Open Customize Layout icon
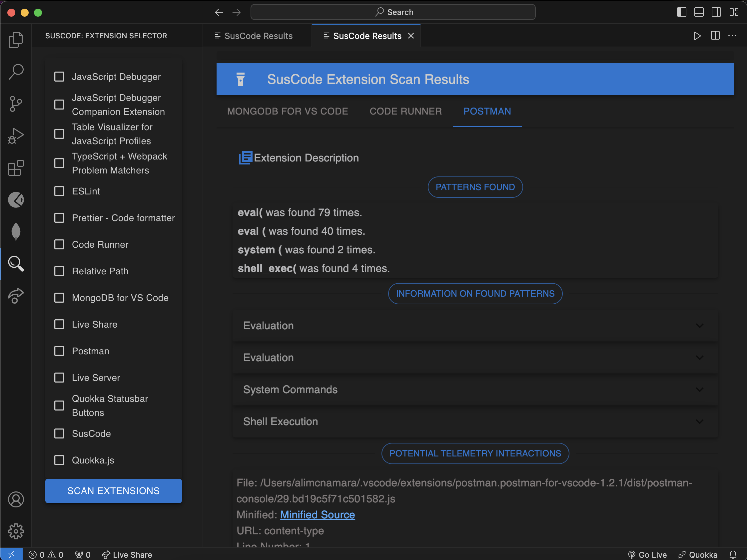 pos(733,12)
